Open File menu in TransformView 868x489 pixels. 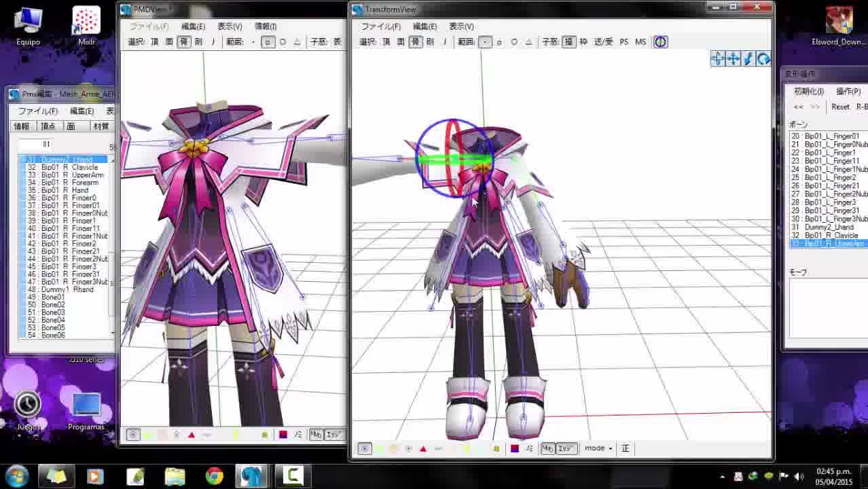380,26
